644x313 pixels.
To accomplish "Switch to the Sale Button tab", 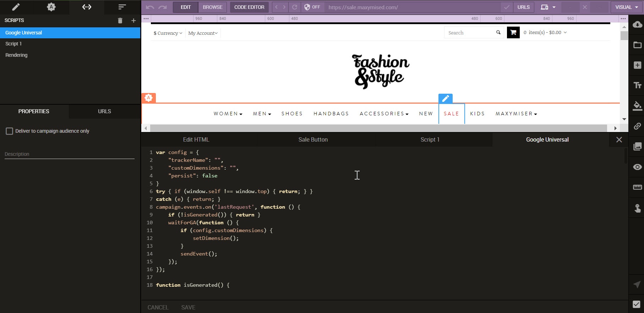I will [313, 140].
